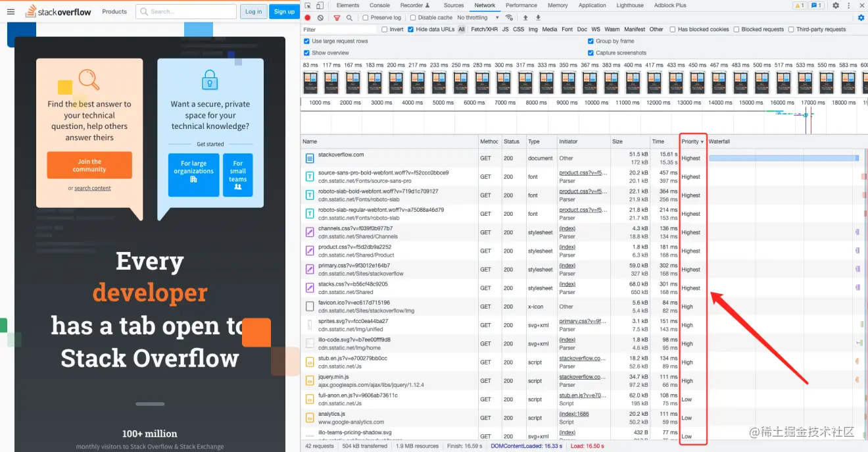Uncheck Use large request rows

point(306,41)
